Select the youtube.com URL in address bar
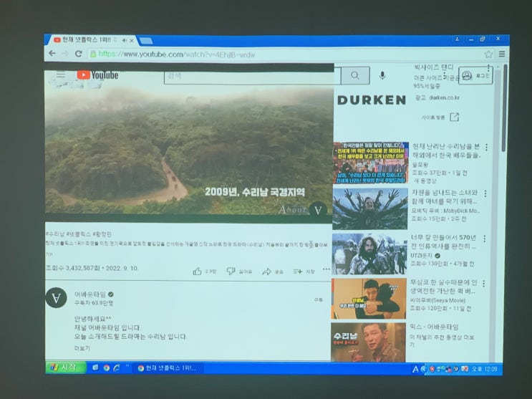532x399 pixels. [x=176, y=54]
